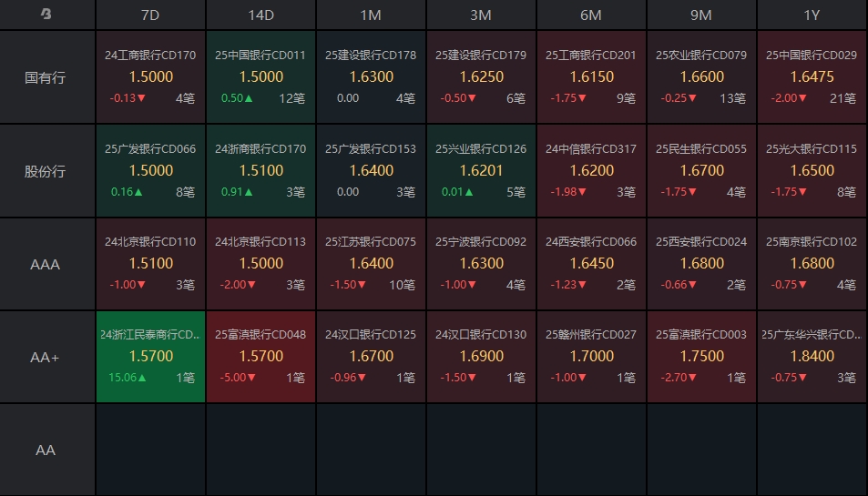Open the 25南京银行CD102 cell

[x=812, y=264]
